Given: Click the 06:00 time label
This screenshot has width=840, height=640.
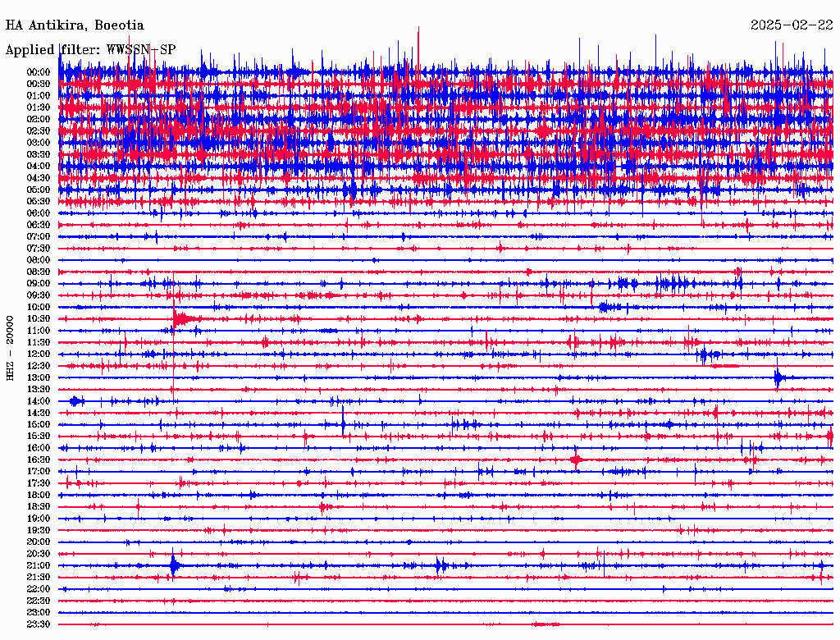Looking at the screenshot, I should 39,213.
